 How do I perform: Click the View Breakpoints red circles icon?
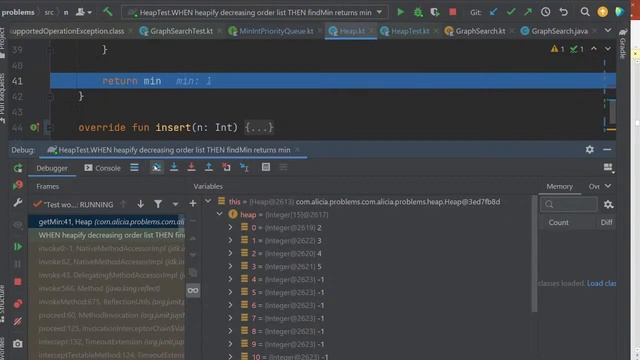[18, 304]
